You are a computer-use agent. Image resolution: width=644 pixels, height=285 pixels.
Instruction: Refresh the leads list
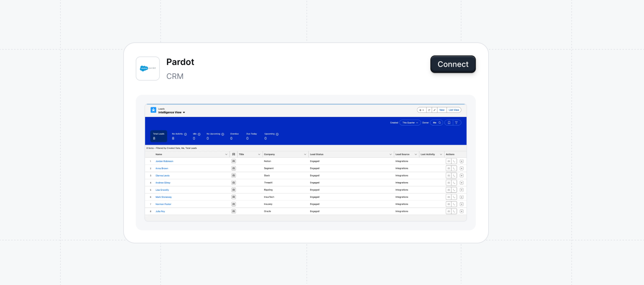[429, 110]
